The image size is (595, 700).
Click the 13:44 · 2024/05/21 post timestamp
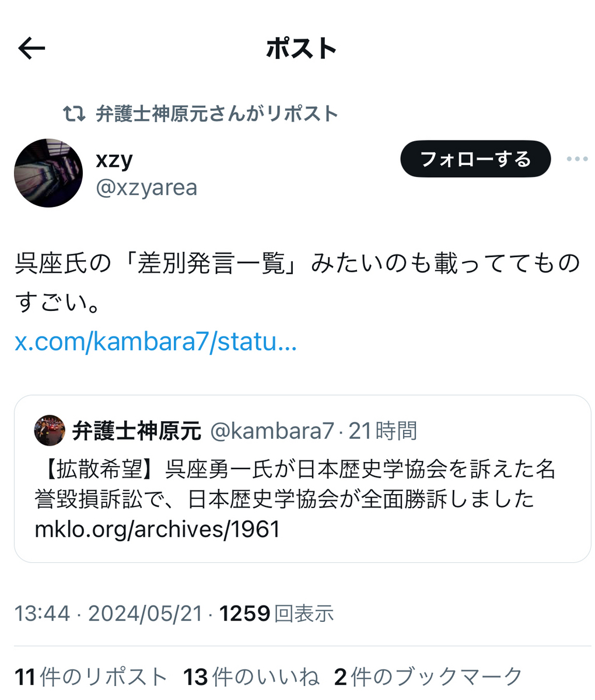tap(108, 614)
